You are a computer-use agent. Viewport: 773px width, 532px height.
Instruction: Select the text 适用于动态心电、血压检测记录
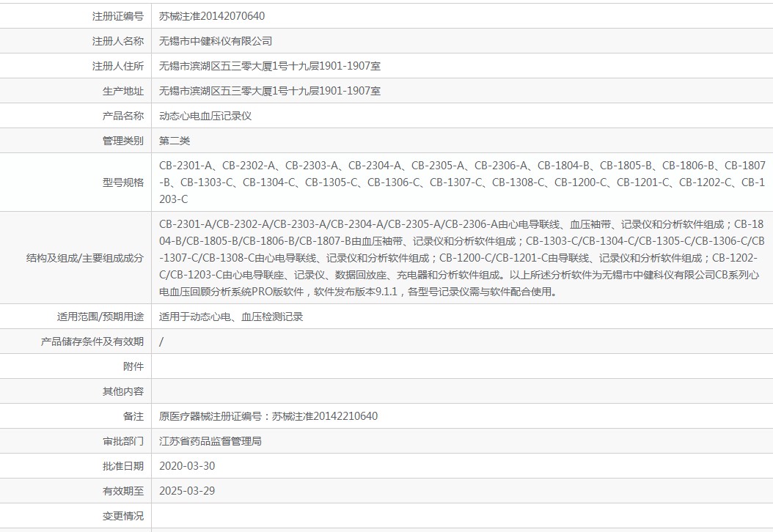(x=231, y=317)
